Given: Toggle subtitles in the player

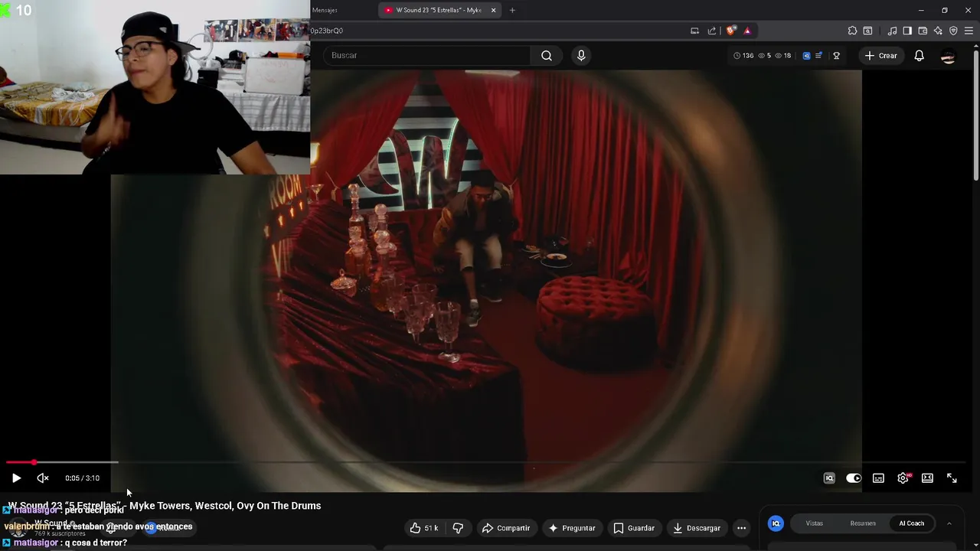Looking at the screenshot, I should point(878,478).
